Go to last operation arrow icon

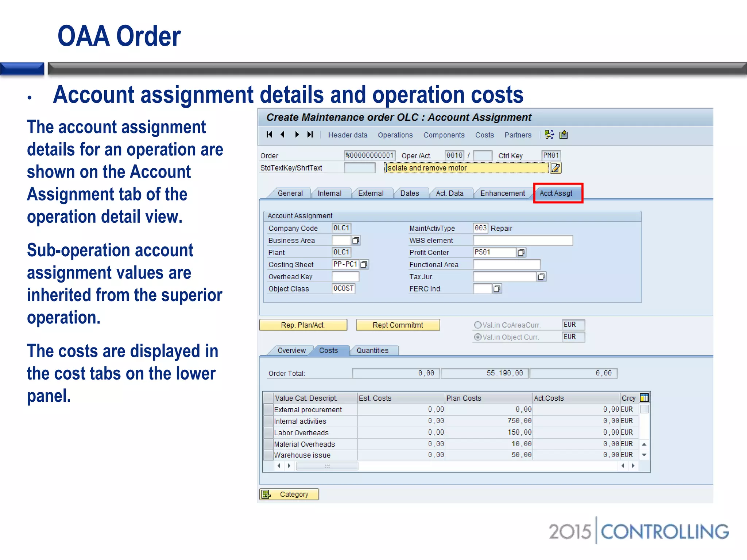(310, 135)
